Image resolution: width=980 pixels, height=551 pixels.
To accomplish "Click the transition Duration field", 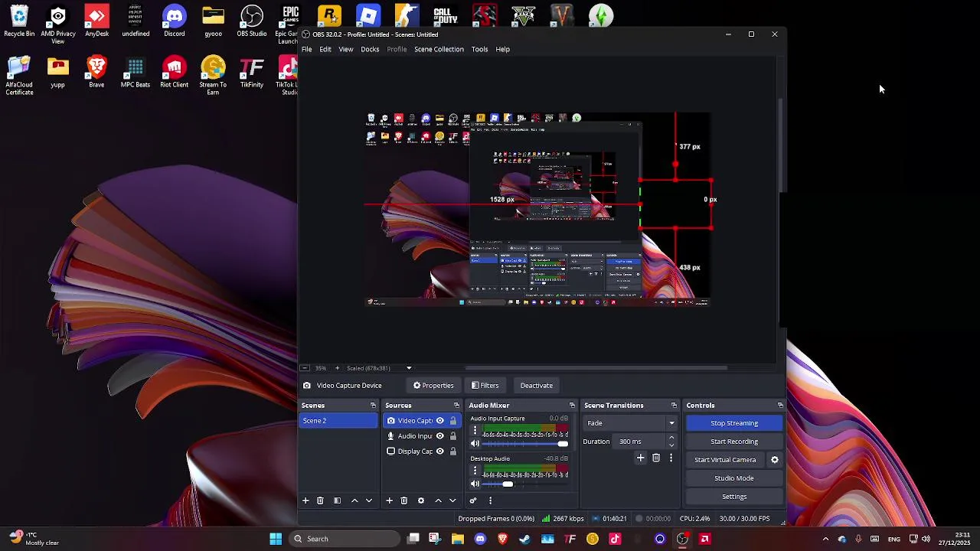I will coord(644,442).
